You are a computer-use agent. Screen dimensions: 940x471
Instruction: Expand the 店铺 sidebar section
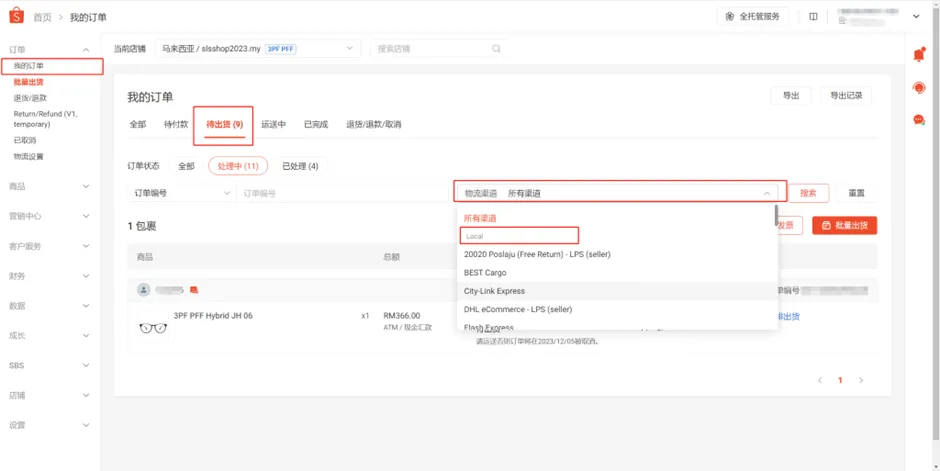pyautogui.click(x=86, y=395)
